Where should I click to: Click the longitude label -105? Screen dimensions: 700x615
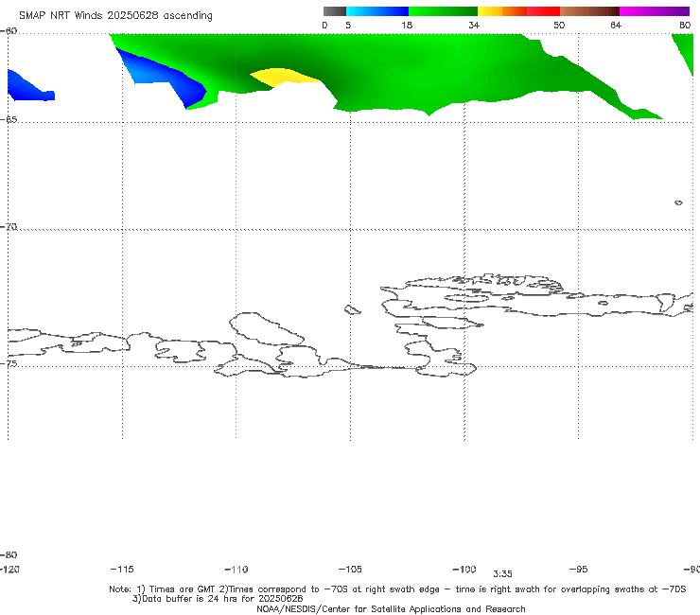(x=350, y=570)
